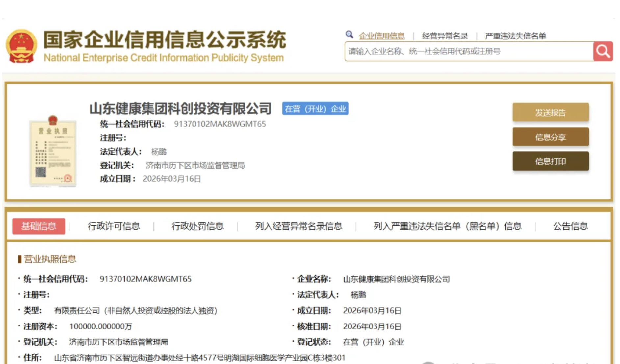The height and width of the screenshot is (364, 620).
Task: Open the 行政处罚信息 tab
Action: (x=197, y=226)
